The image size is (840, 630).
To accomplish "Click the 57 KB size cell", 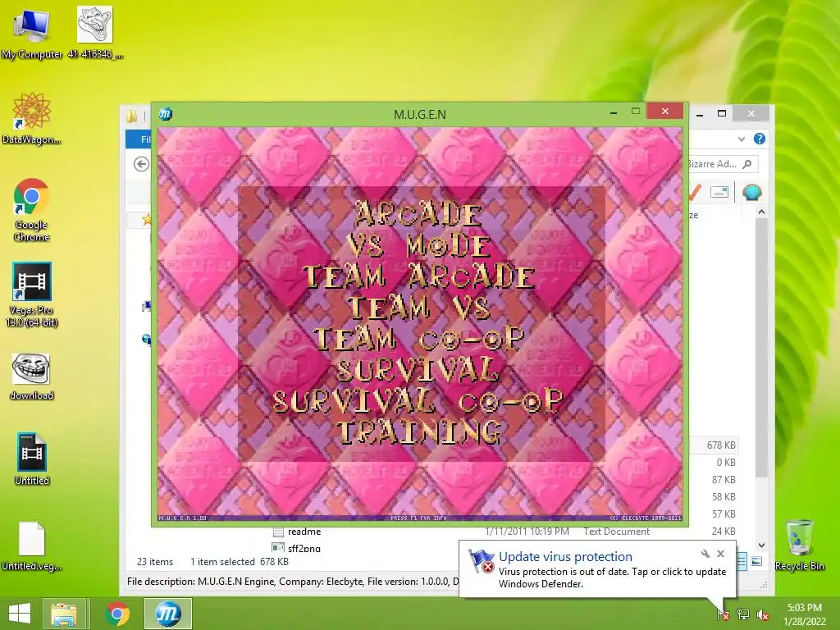I will pos(724,514).
